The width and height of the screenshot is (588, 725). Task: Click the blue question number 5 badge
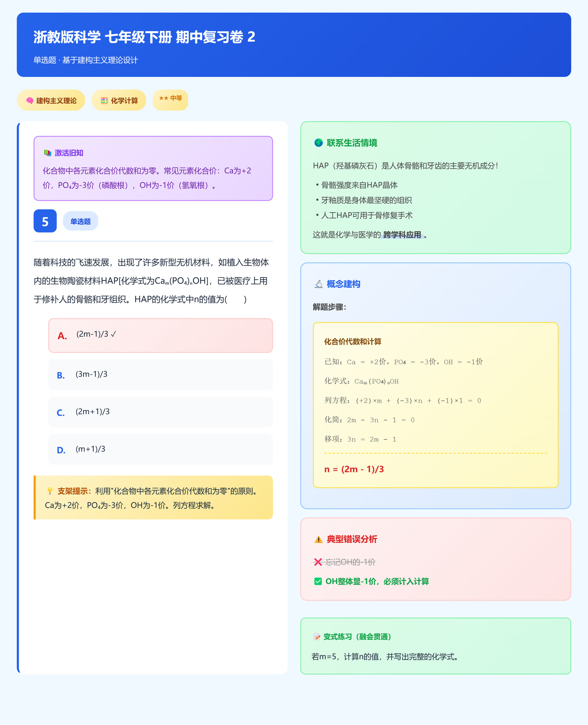(x=45, y=221)
